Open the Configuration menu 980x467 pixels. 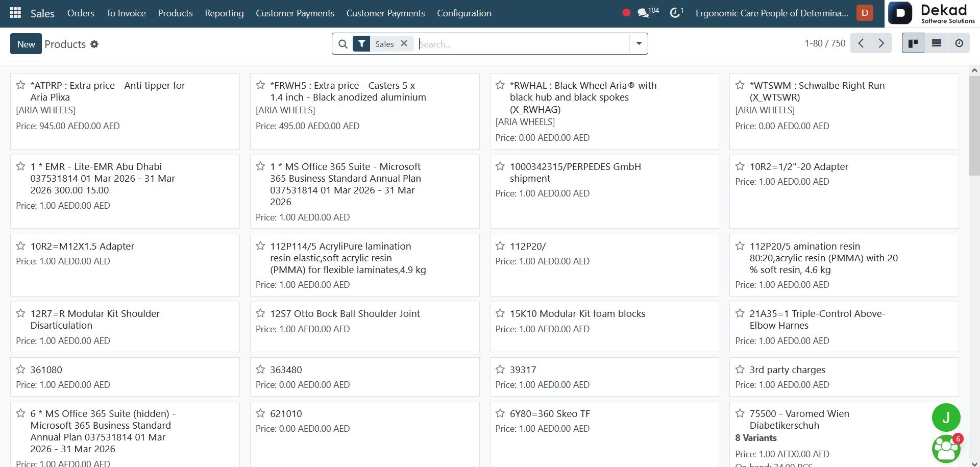point(464,13)
